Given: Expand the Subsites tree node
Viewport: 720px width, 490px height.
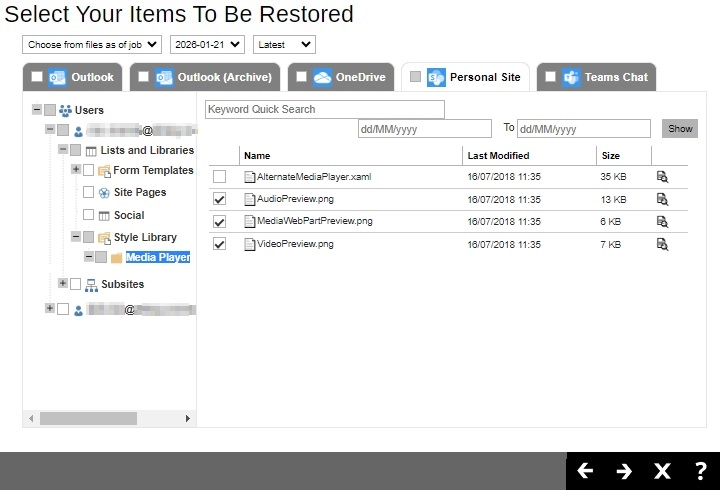Looking at the screenshot, I should 63,284.
